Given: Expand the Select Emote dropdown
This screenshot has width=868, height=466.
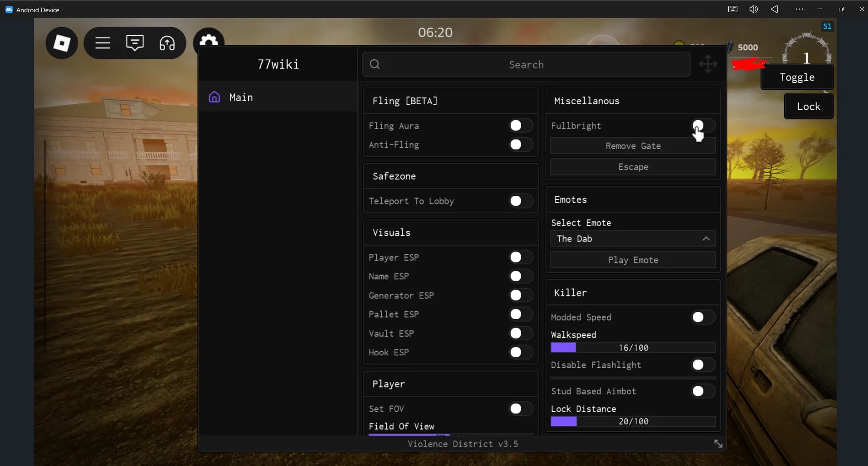Looking at the screenshot, I should click(633, 239).
